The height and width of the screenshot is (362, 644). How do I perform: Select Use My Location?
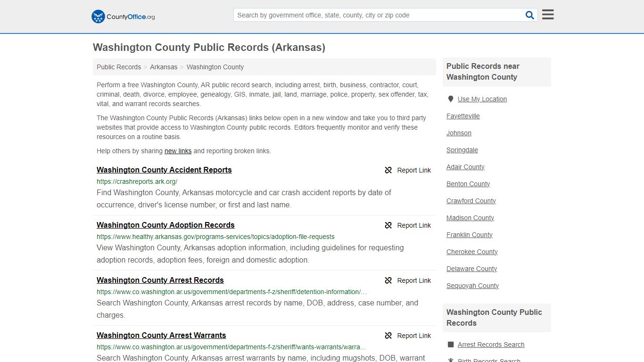(x=482, y=99)
